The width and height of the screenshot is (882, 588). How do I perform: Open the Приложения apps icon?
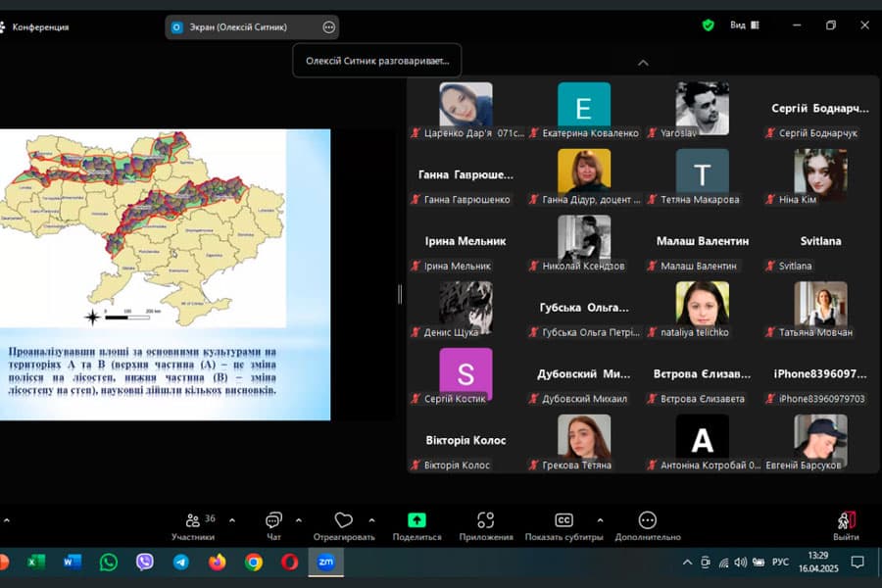click(485, 520)
